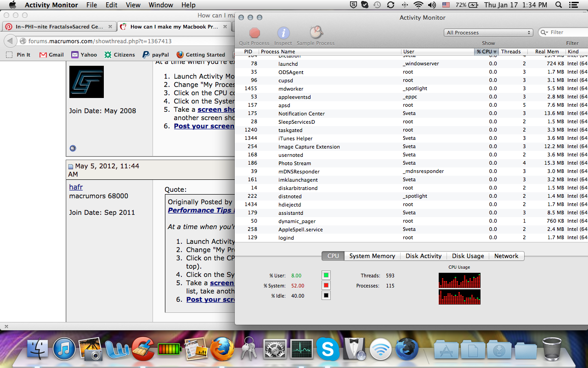
Task: Open Finder from the Dock
Action: click(x=38, y=349)
